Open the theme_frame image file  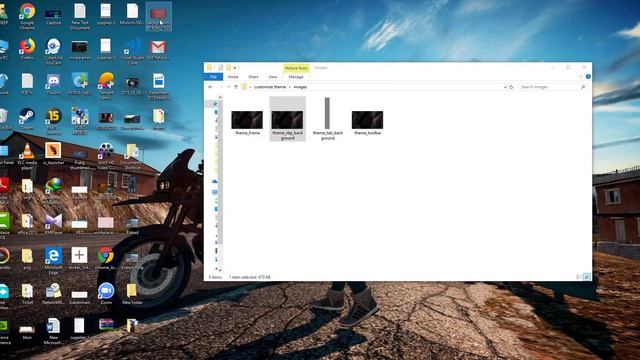[x=247, y=122]
